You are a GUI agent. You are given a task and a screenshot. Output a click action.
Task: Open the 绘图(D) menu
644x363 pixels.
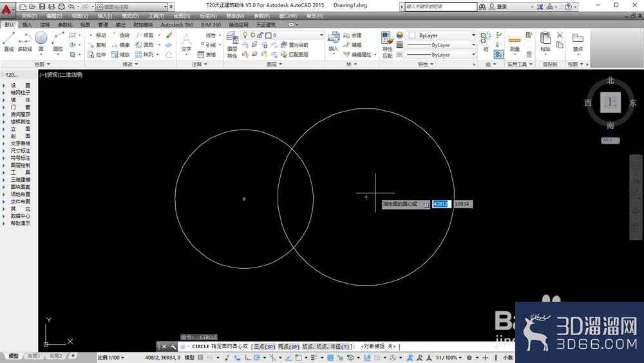(182, 15)
